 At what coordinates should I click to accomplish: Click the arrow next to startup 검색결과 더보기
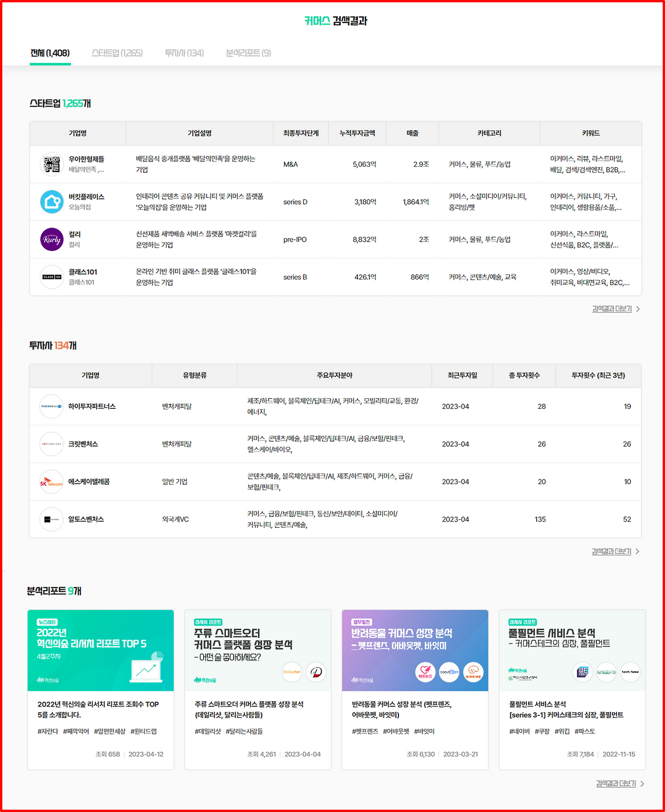pos(638,309)
